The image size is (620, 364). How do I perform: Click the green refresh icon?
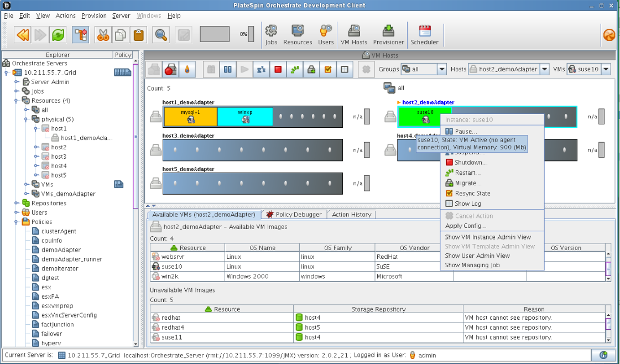(x=58, y=35)
